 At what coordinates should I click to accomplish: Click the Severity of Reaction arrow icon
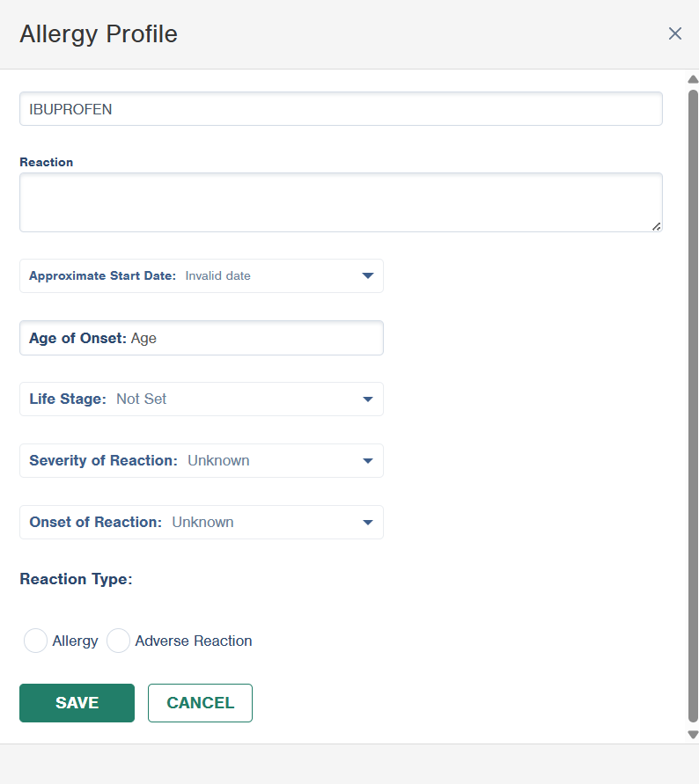click(x=368, y=460)
